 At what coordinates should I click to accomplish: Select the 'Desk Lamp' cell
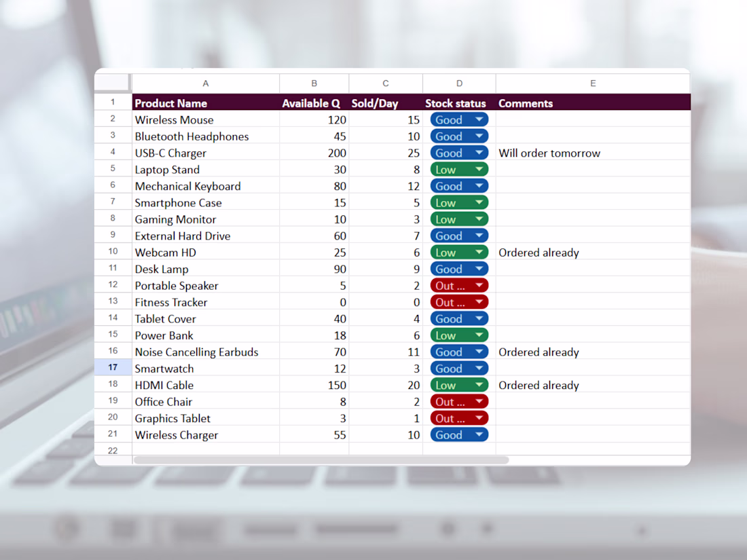click(206, 269)
